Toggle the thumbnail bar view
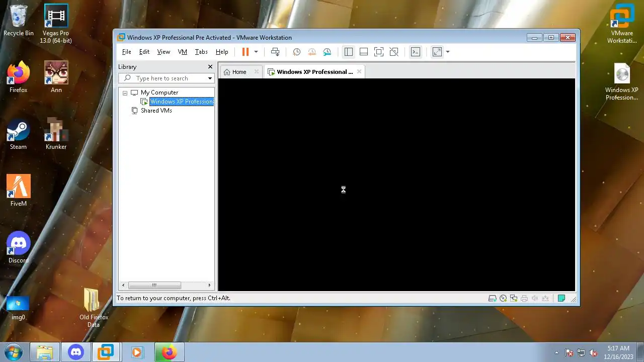The image size is (644, 362). [364, 52]
